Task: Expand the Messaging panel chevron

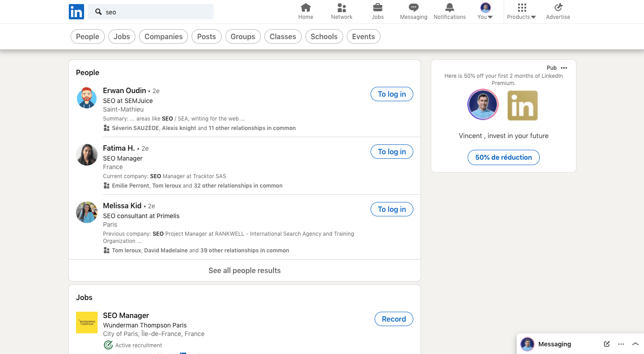Action: tap(635, 344)
